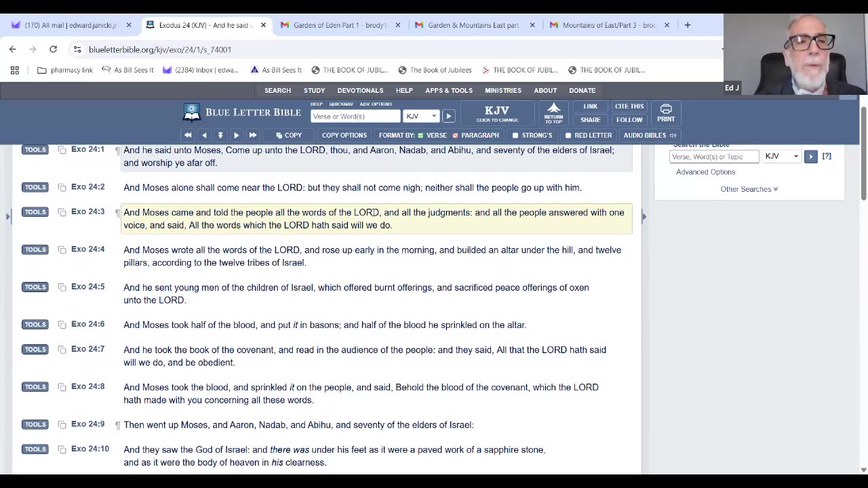The image size is (868, 488).
Task: Open the SEARCH menu
Action: 277,90
